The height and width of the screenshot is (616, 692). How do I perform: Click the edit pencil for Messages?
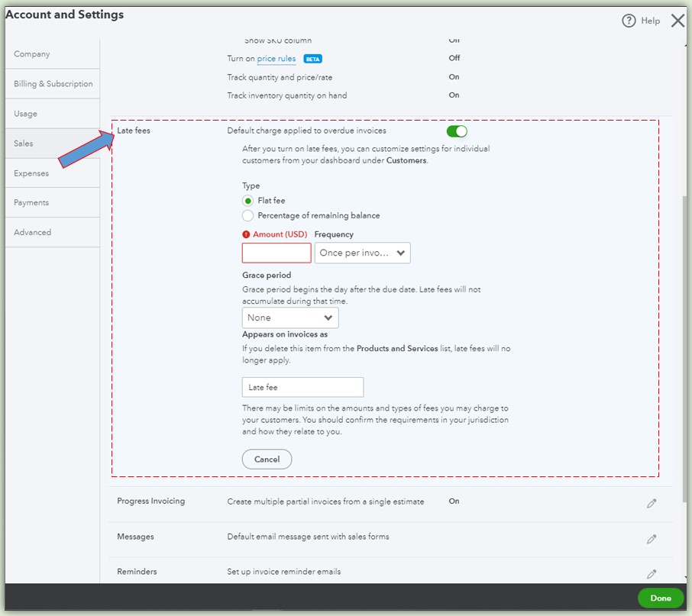[x=652, y=537]
